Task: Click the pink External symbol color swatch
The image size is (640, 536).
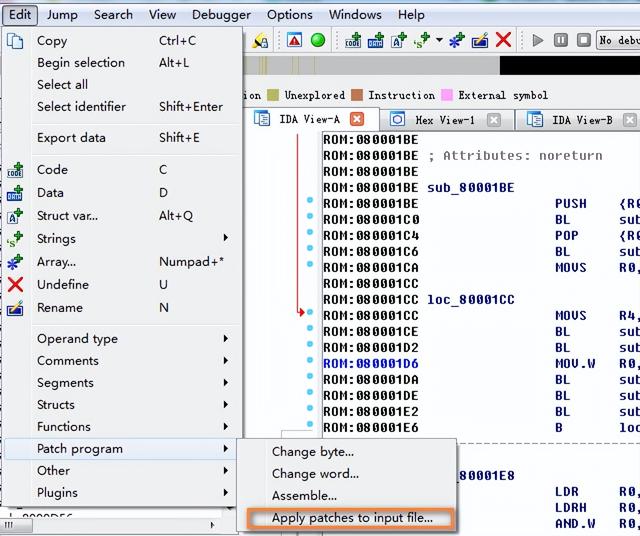Action: click(x=447, y=95)
